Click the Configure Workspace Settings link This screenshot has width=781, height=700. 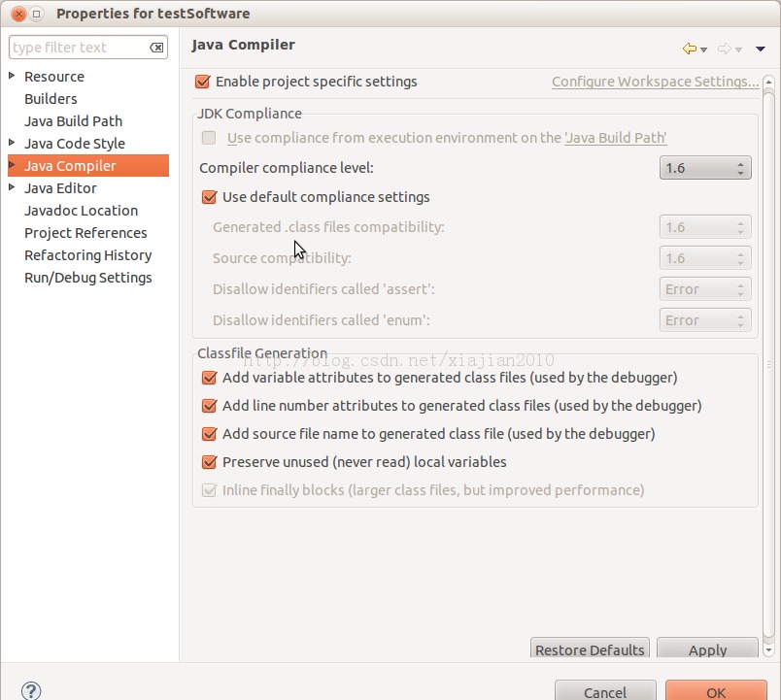pos(655,83)
